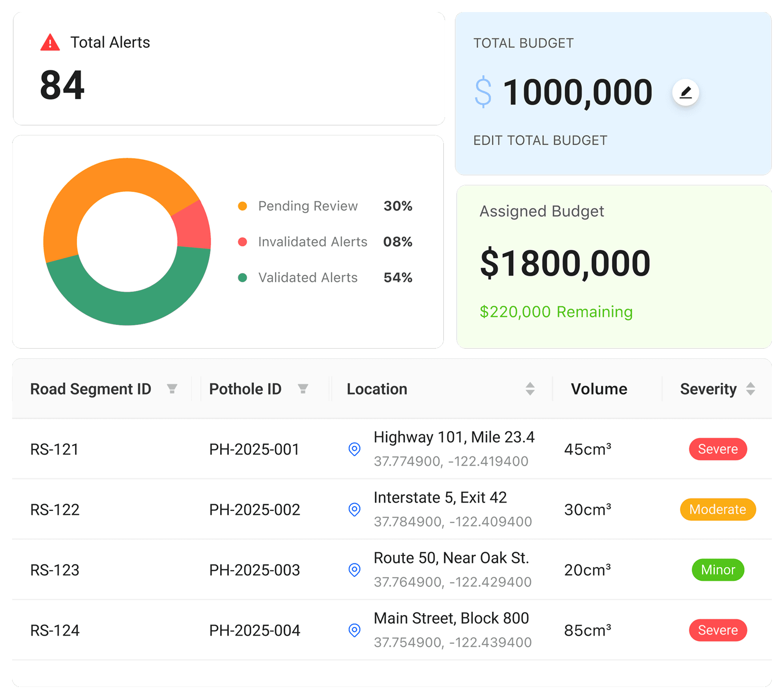784x699 pixels.
Task: Click the red Total Alerts warning icon
Action: 50,42
